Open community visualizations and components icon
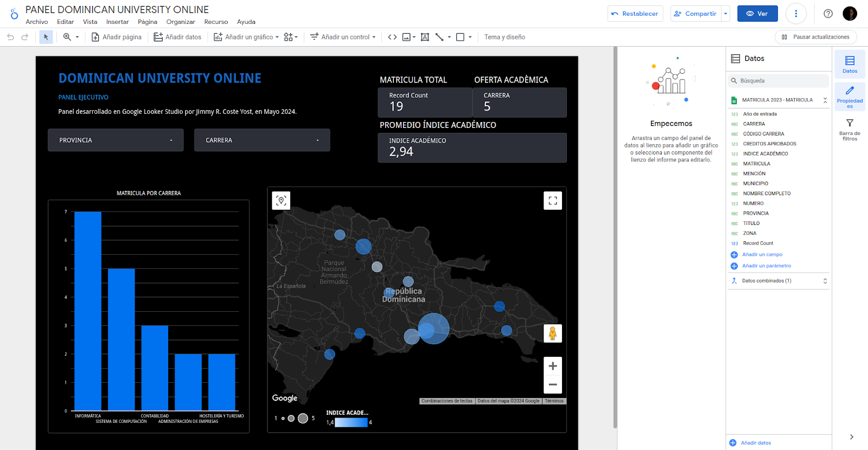 (x=291, y=37)
